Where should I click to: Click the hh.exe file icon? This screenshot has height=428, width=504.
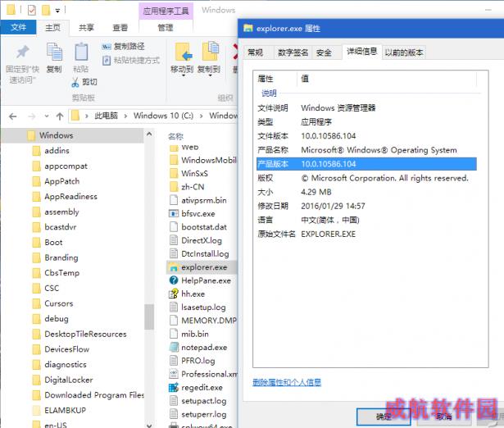pos(174,294)
